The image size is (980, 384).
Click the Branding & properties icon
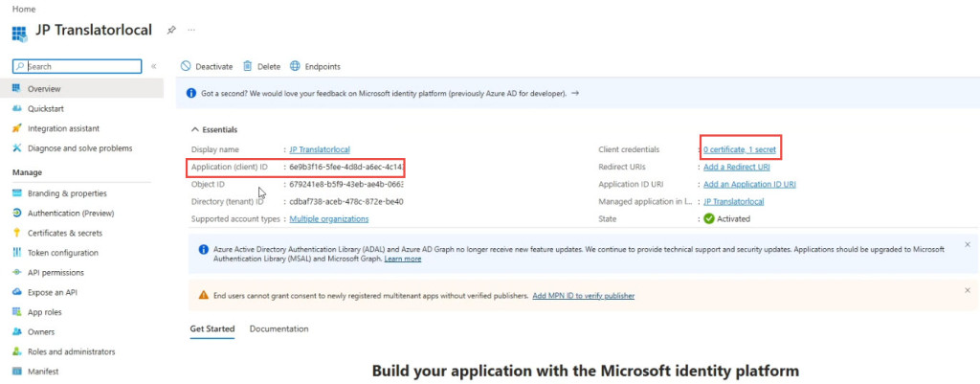point(17,193)
